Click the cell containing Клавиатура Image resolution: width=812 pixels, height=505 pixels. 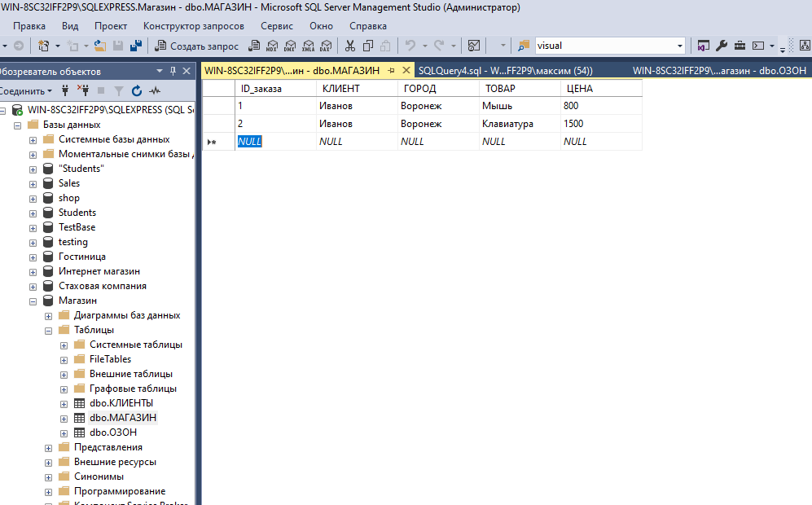520,124
